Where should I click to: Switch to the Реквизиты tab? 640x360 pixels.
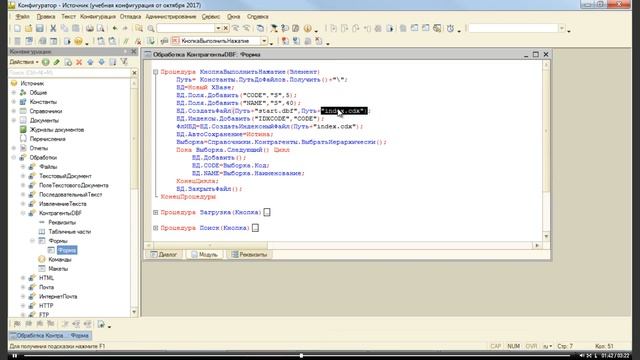249,254
